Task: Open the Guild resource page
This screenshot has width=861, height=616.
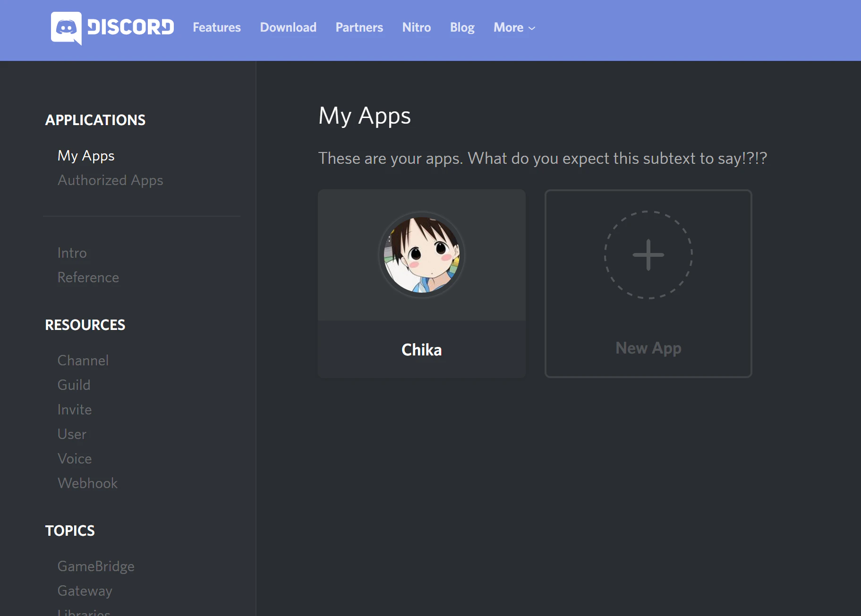Action: (74, 385)
